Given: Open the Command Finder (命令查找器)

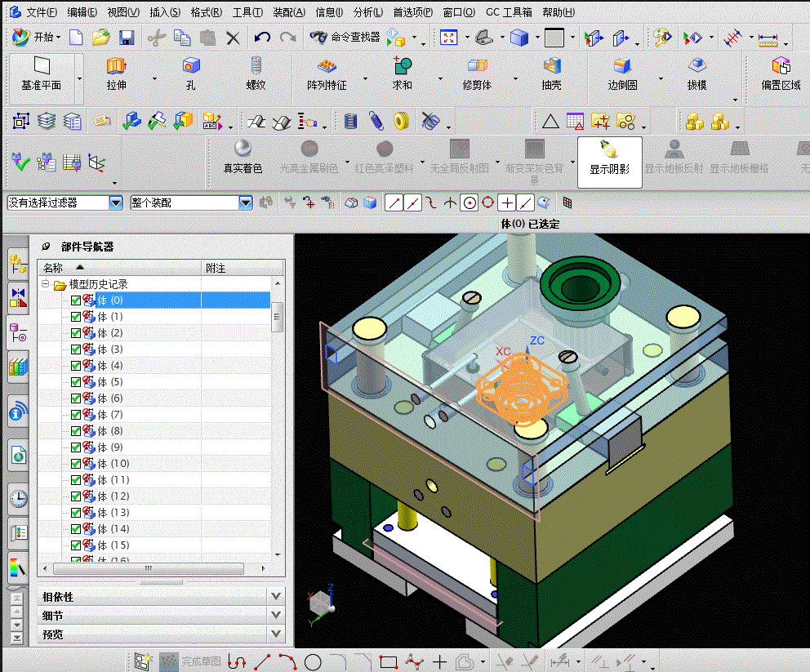Looking at the screenshot, I should (345, 38).
